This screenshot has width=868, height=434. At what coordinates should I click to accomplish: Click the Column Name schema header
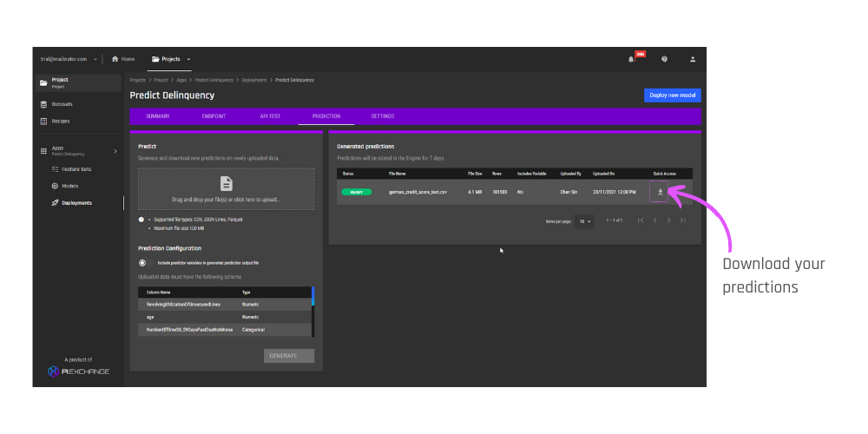click(158, 293)
